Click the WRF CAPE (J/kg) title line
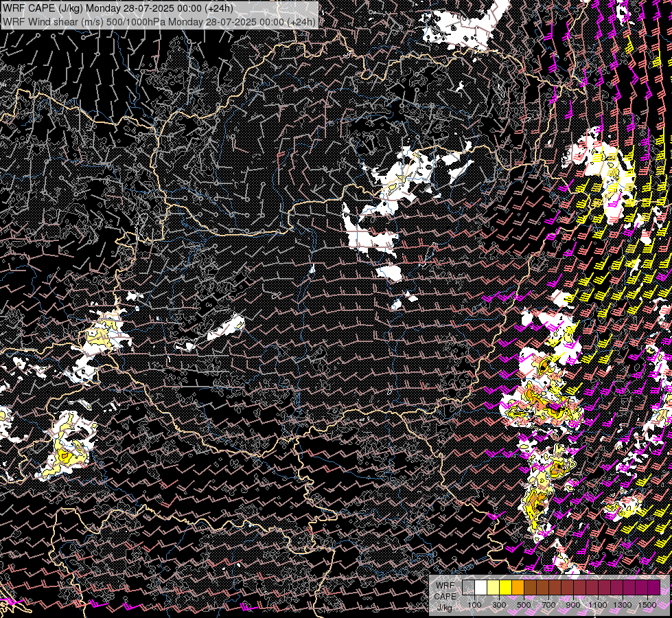The image size is (672, 618). (x=118, y=8)
